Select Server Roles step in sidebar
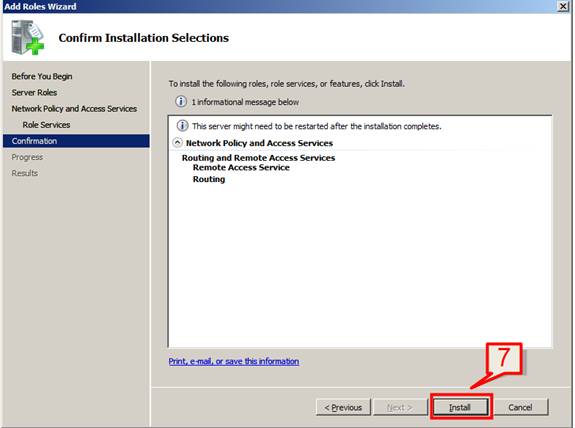Image resolution: width=575 pixels, height=428 pixels. click(x=34, y=92)
